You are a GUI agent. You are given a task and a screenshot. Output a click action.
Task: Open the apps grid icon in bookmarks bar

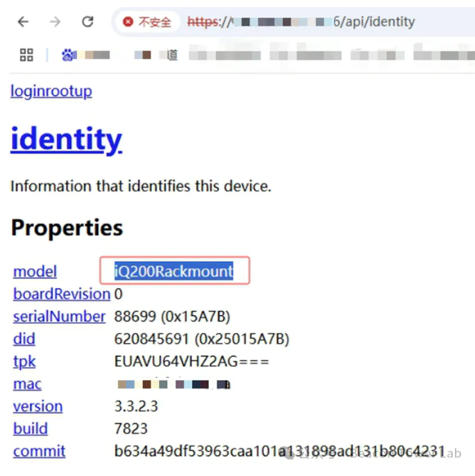click(26, 55)
